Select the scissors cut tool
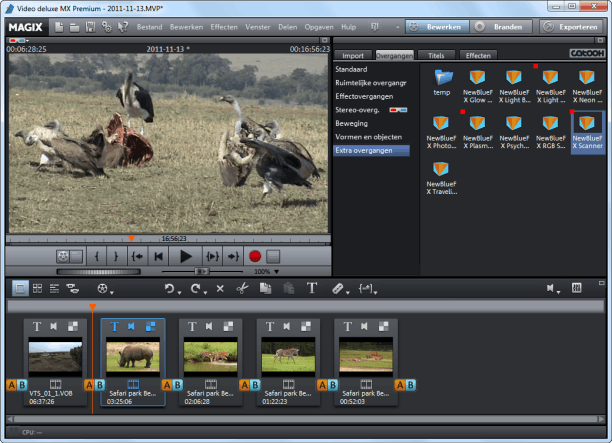Viewport: 612px width, 443px height. (241, 288)
